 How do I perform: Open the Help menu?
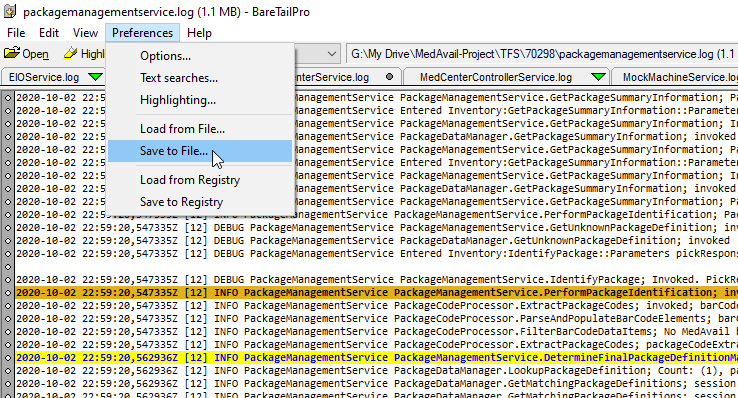199,33
